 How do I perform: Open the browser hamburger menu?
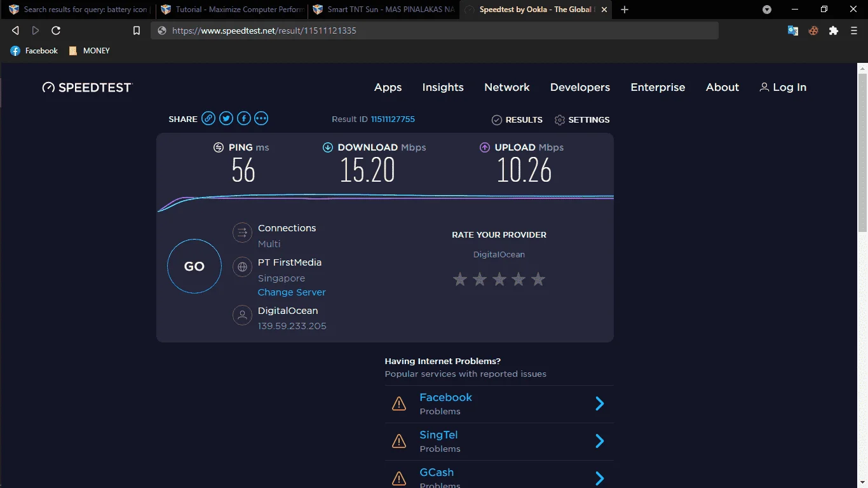854,30
